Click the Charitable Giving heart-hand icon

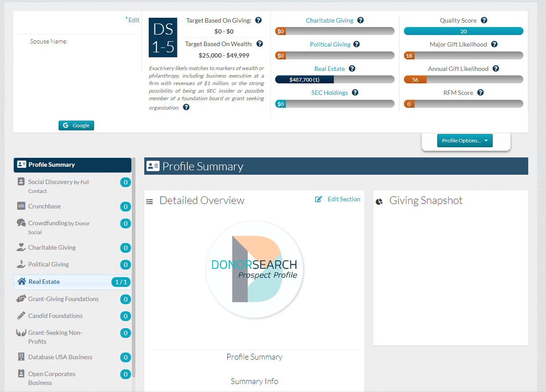pyautogui.click(x=21, y=247)
